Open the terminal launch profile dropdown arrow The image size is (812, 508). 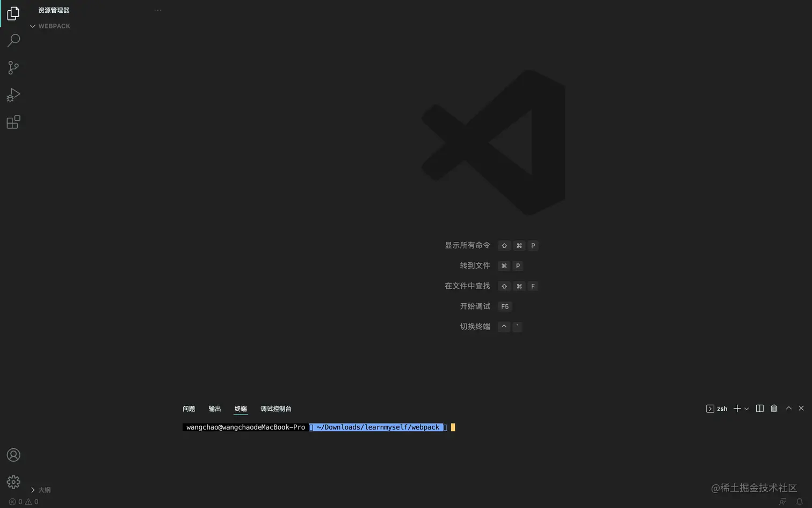tap(746, 409)
